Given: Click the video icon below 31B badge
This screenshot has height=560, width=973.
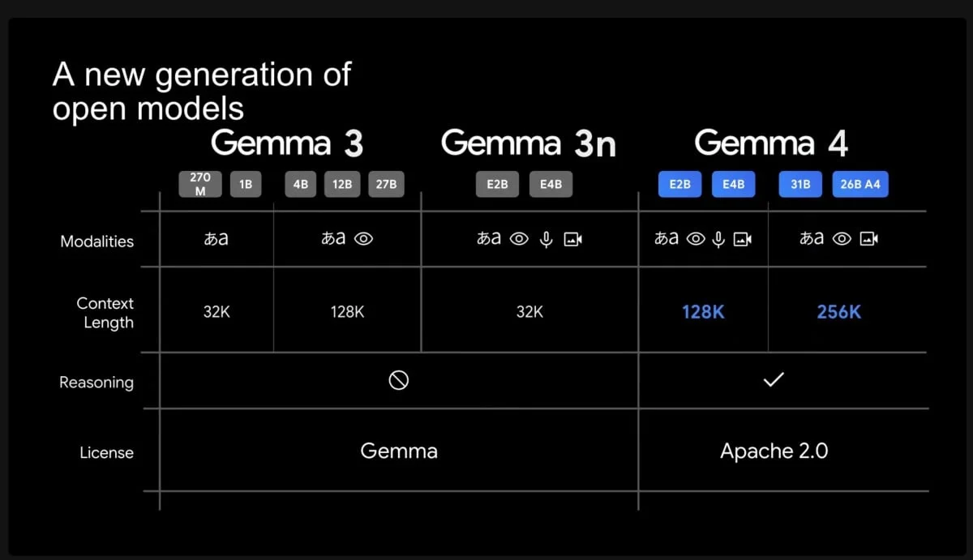Looking at the screenshot, I should (869, 239).
